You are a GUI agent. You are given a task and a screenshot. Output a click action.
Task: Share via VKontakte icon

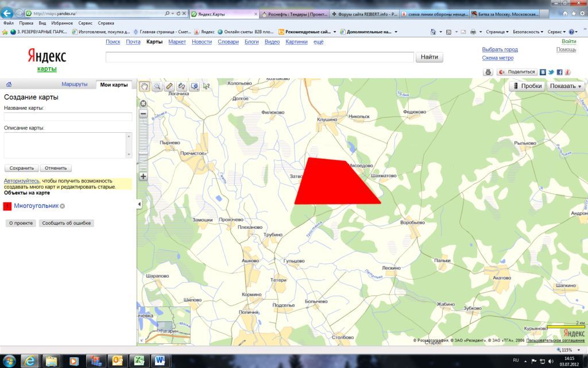coord(543,72)
